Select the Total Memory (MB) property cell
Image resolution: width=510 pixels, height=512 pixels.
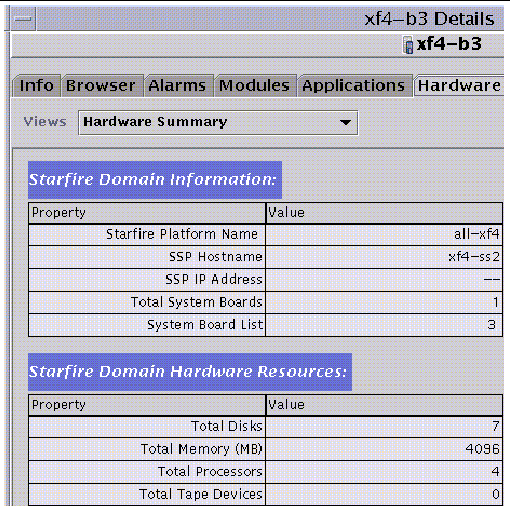point(147,449)
